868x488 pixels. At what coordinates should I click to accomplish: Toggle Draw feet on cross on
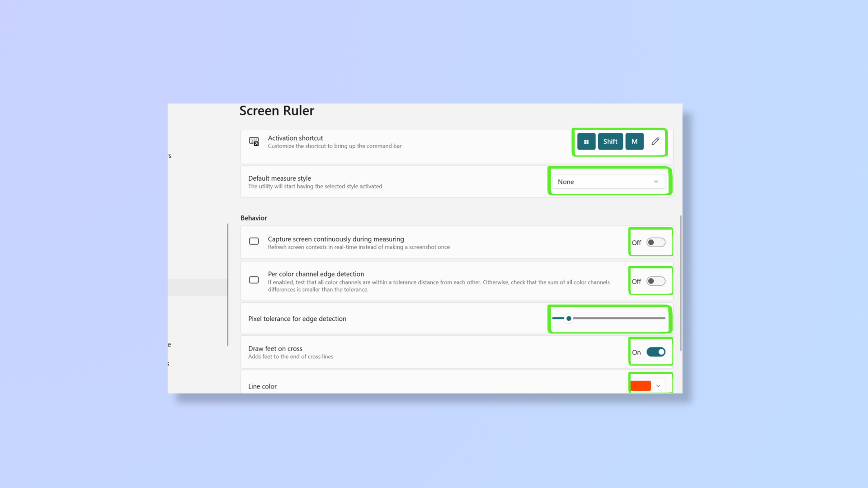[x=655, y=352]
